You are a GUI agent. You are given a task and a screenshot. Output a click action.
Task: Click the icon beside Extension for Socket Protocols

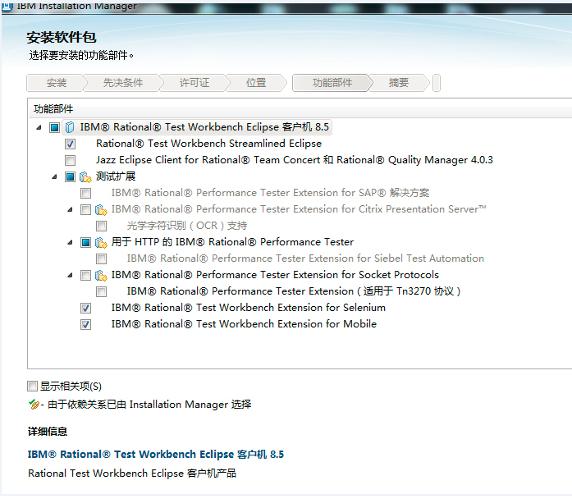click(x=101, y=275)
